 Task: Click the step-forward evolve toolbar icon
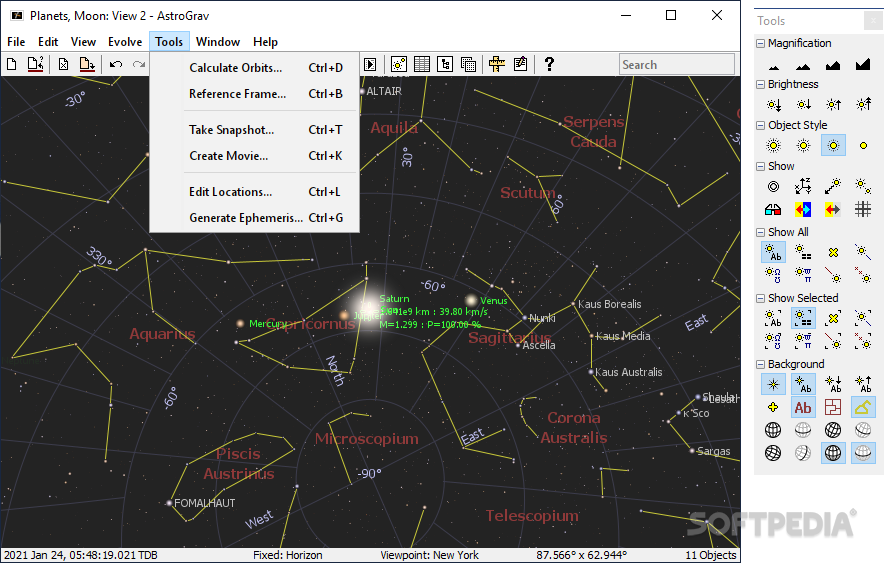click(x=370, y=64)
